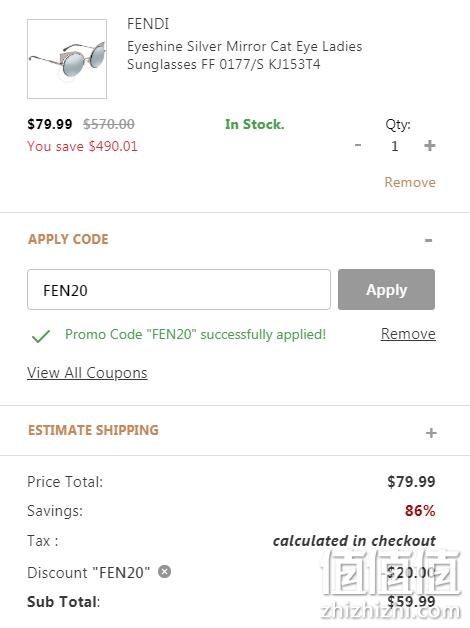Click the Estimate Shipping heading
This screenshot has height=628, width=470.
pyautogui.click(x=93, y=430)
